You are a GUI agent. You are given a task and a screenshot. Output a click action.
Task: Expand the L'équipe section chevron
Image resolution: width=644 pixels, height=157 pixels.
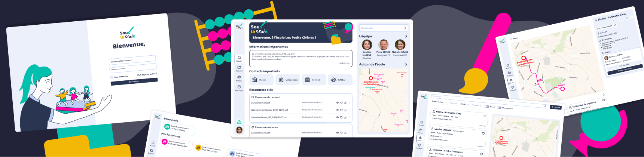pyautogui.click(x=406, y=36)
